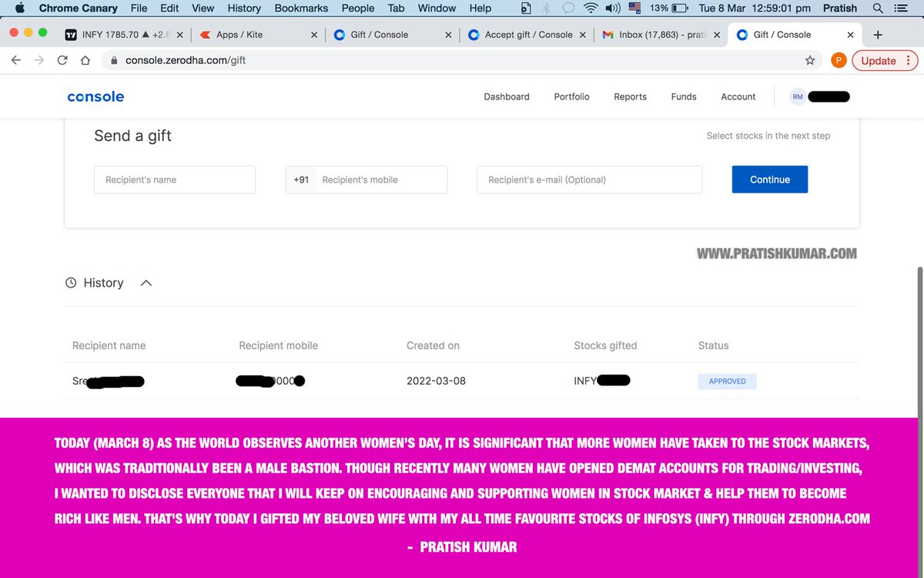The height and width of the screenshot is (578, 924).
Task: Click the Recipient name column header
Action: pos(109,345)
